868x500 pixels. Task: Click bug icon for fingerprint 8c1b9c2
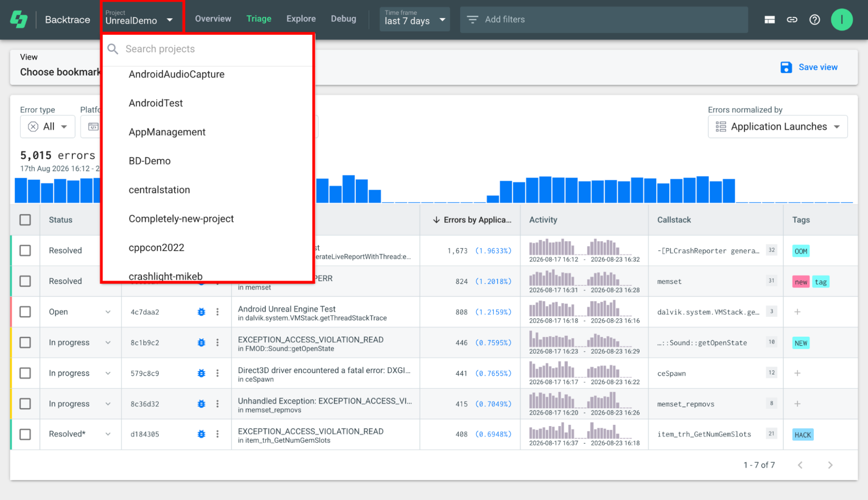[201, 343]
